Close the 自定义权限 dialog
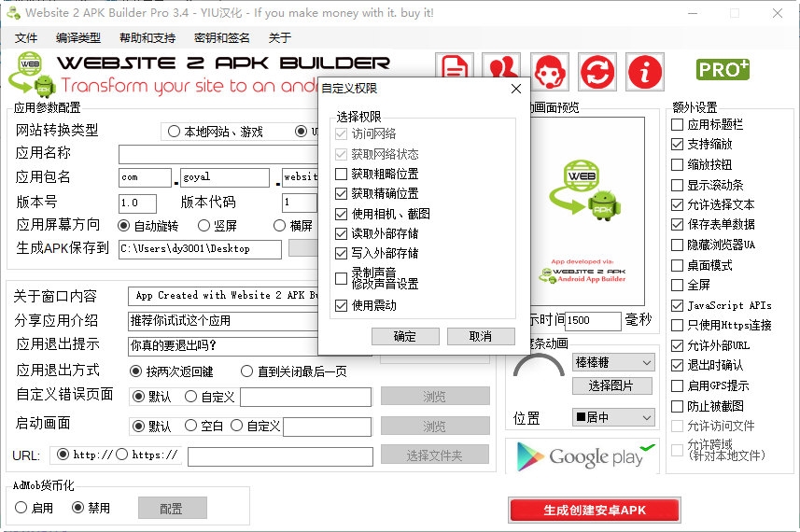Screen dimensions: 800x532 click(516, 89)
